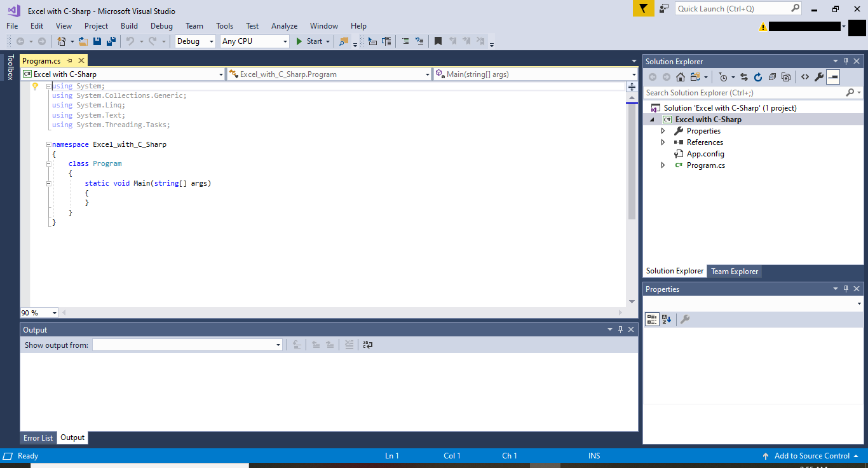Toggle the bookmark on the current line
Screen dimensions: 868x468
(x=438, y=41)
